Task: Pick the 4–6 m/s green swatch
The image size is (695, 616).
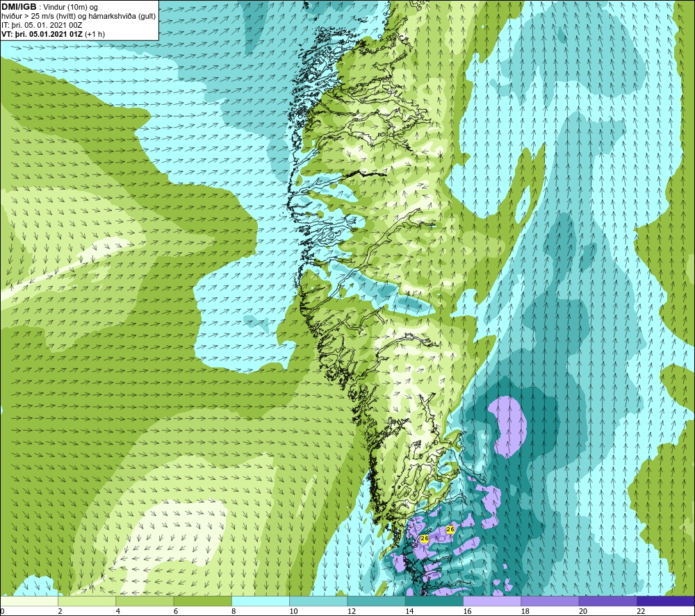Action: (x=145, y=601)
